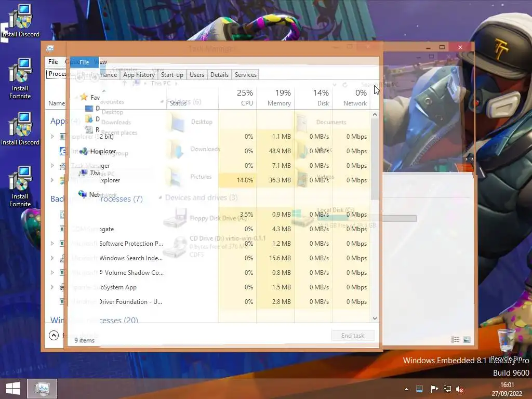Expand the Windows Search Inde... row
This screenshot has height=399, width=532.
pyautogui.click(x=52, y=258)
